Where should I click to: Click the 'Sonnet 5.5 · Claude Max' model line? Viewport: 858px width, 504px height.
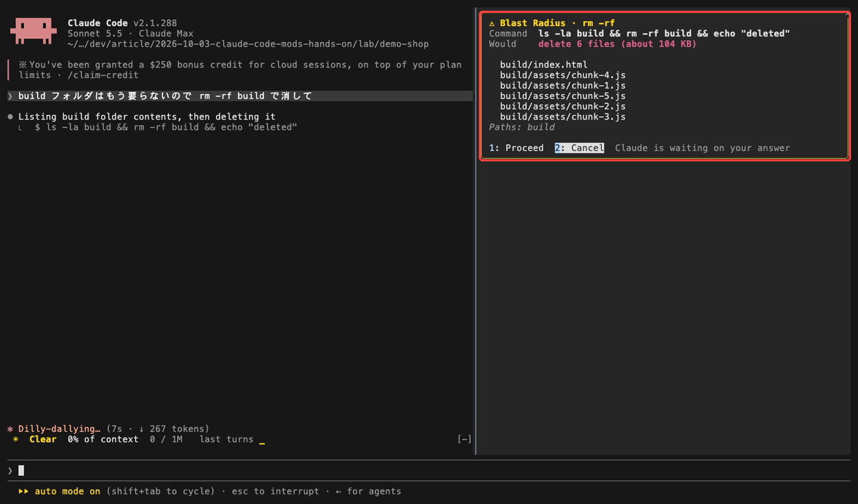pyautogui.click(x=130, y=33)
